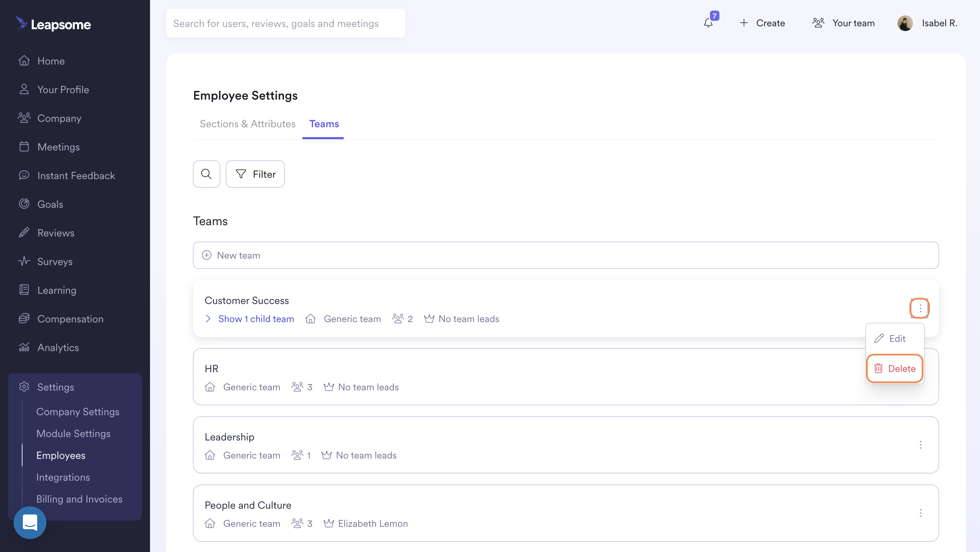Open the notifications bell
Viewport: 980px width, 552px height.
point(708,23)
